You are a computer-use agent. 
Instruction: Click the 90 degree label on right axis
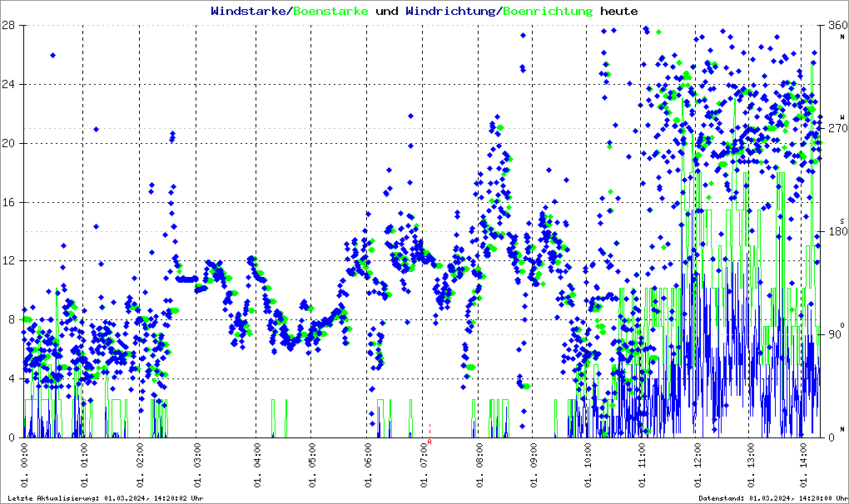pyautogui.click(x=833, y=334)
